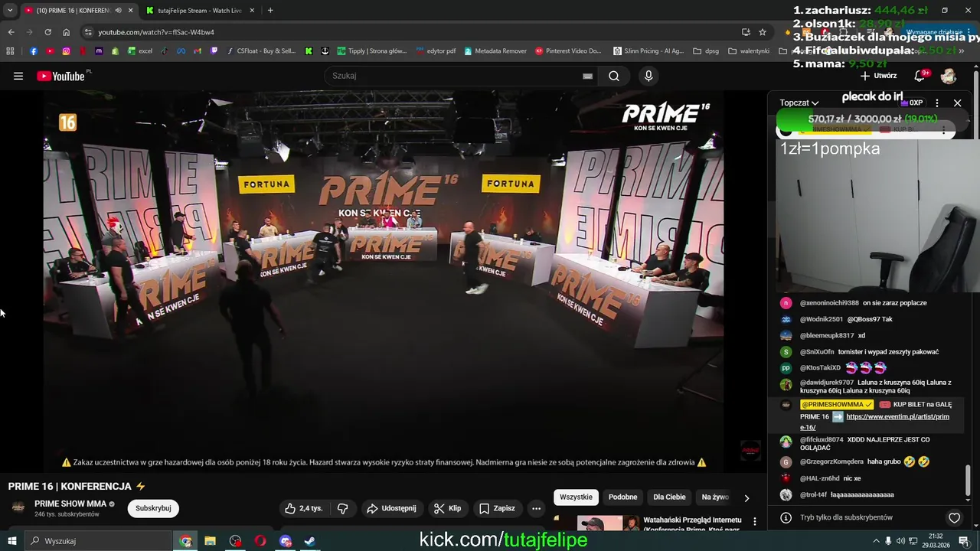Viewport: 980px width, 551px height.
Task: Open the on-screen keyboard in search box
Action: point(587,76)
